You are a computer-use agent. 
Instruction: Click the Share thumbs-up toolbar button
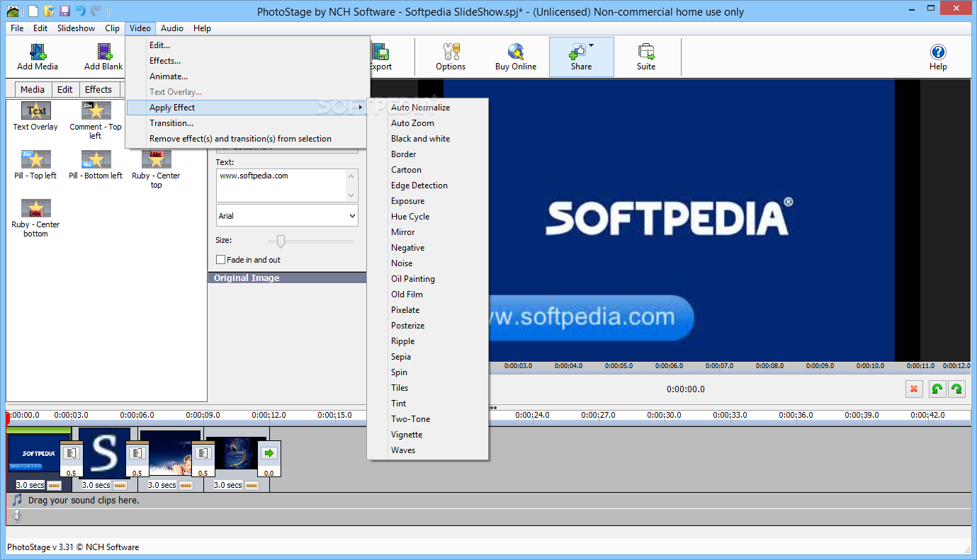click(581, 57)
